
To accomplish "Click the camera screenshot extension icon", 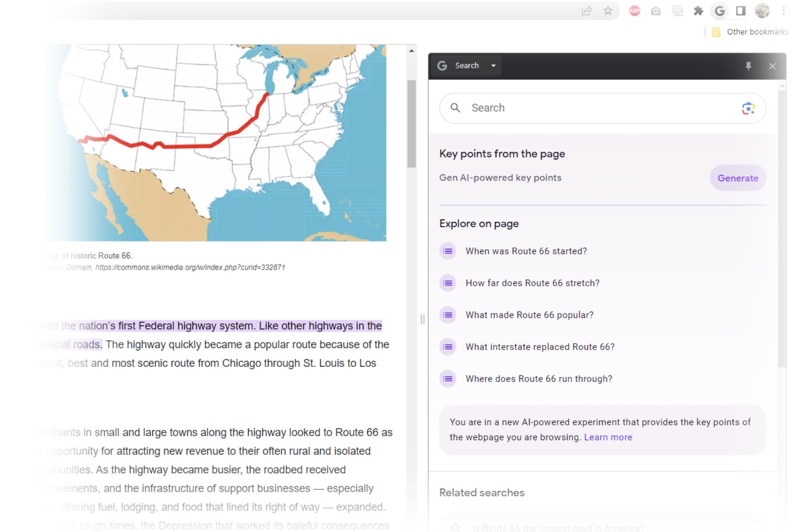I will click(x=655, y=11).
